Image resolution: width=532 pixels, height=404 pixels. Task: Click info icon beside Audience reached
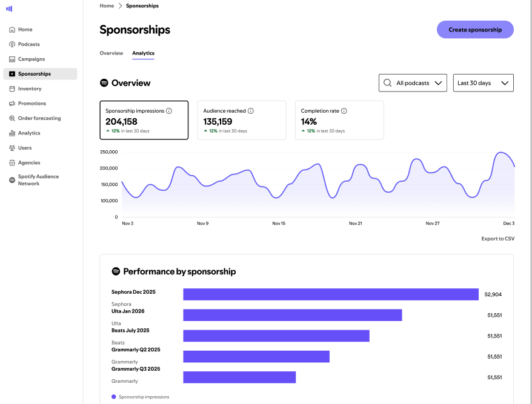coord(251,111)
